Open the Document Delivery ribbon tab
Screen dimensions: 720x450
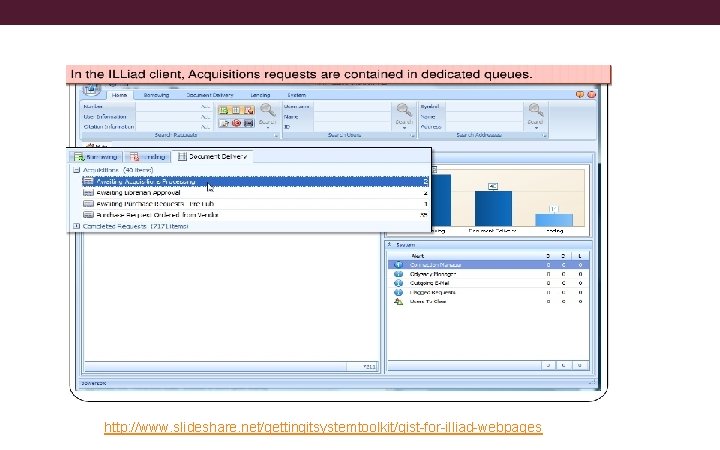click(210, 95)
